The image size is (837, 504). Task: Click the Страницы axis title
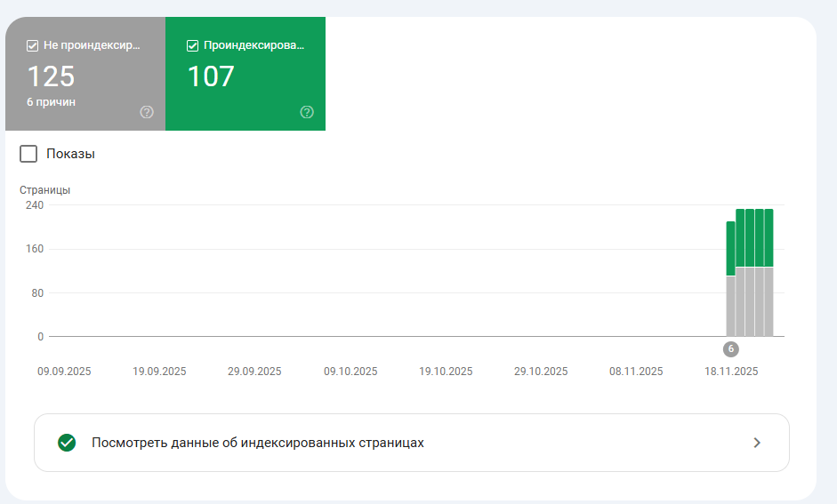pos(44,189)
